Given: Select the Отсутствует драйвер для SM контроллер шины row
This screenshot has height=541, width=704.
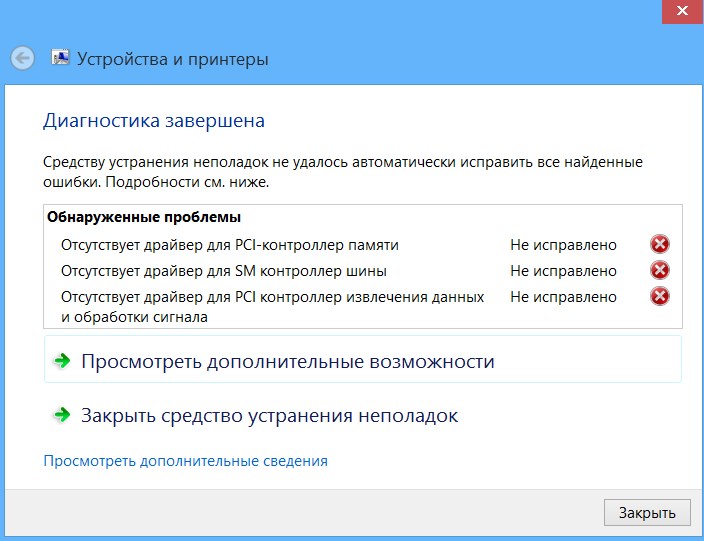Looking at the screenshot, I should [363, 271].
